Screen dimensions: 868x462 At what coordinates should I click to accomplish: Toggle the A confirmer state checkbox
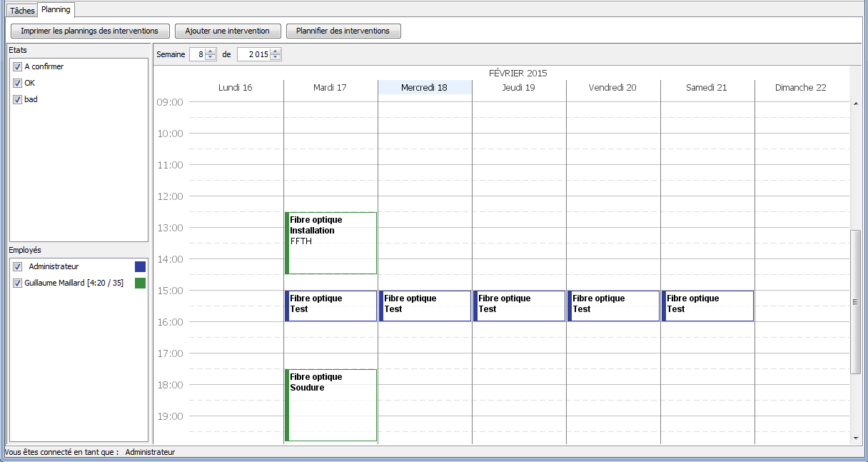click(x=18, y=66)
